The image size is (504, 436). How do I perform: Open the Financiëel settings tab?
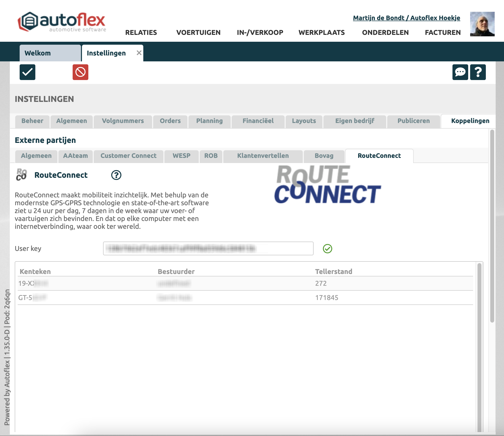(x=258, y=121)
